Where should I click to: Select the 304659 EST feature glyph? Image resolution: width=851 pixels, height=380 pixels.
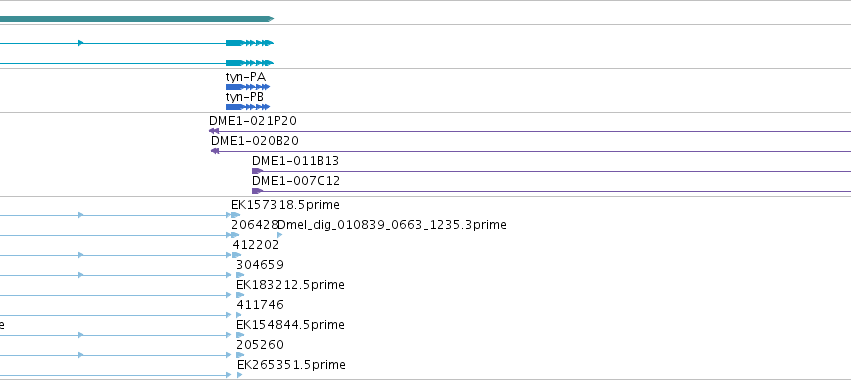click(x=240, y=275)
